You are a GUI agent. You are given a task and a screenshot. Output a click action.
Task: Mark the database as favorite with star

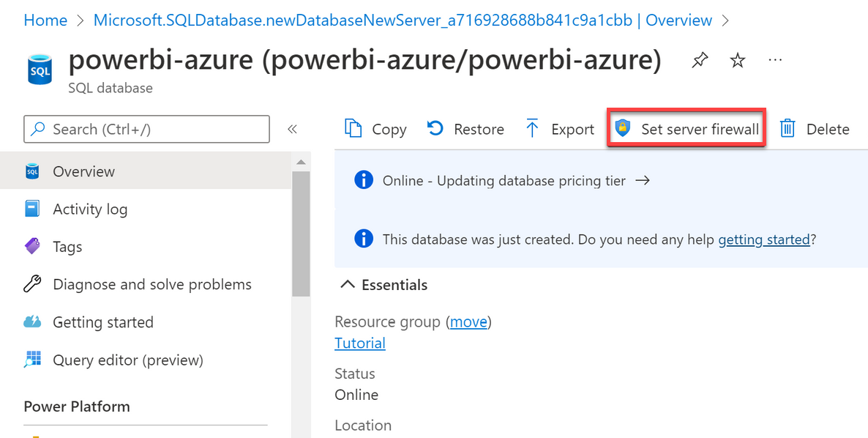point(737,60)
